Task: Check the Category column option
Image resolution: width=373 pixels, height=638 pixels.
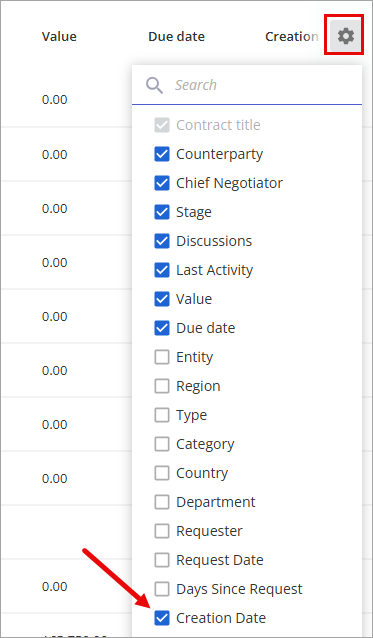Action: click(162, 444)
